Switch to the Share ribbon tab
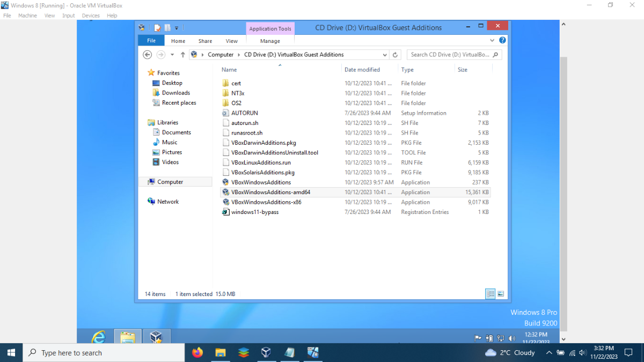This screenshot has width=644, height=362. click(205, 41)
